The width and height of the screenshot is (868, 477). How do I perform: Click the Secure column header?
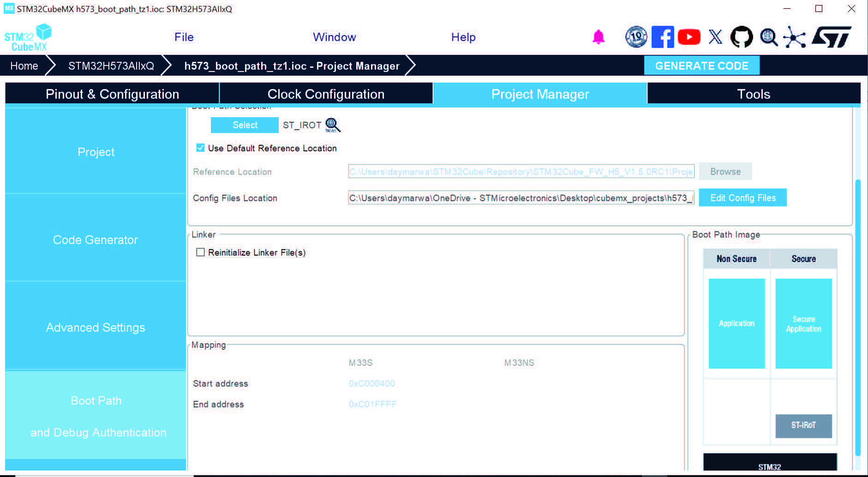tap(803, 259)
